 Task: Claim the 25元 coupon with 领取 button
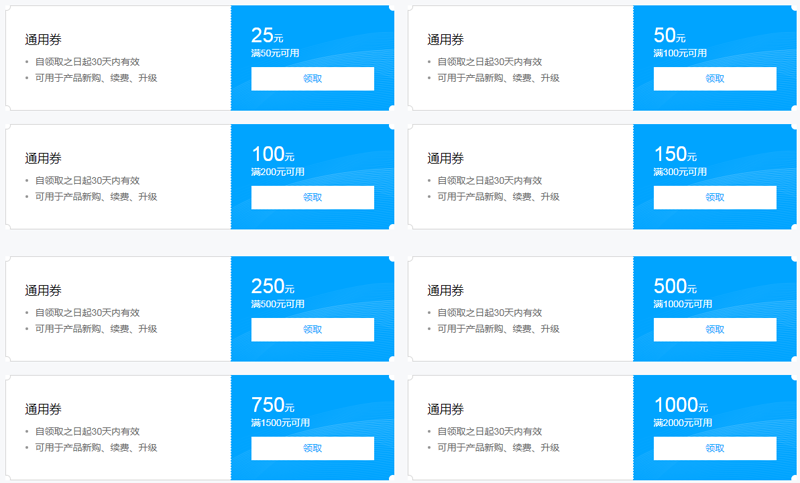[312, 79]
